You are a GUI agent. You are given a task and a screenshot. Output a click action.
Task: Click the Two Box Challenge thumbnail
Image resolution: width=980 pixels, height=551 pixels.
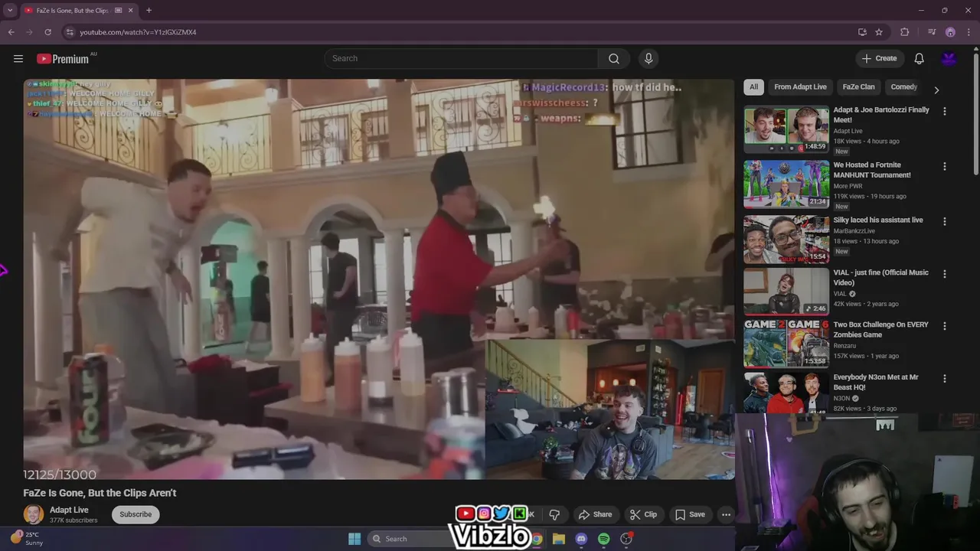(x=786, y=344)
